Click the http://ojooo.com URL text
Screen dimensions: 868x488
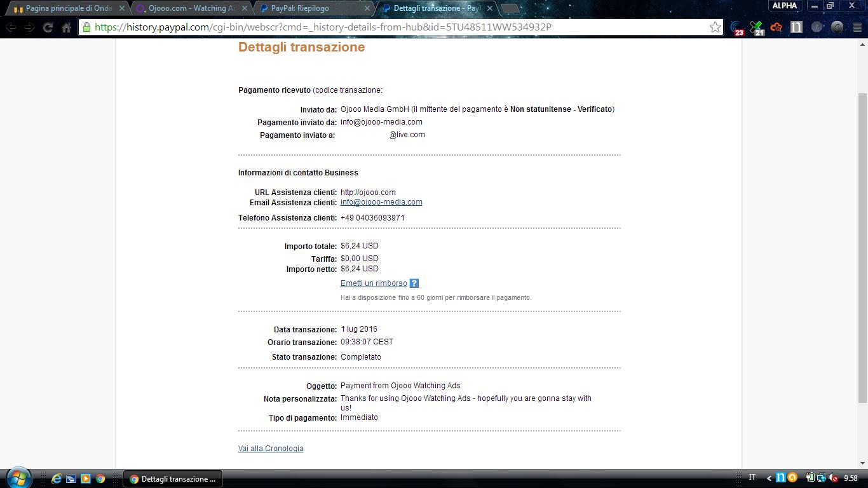[368, 193]
